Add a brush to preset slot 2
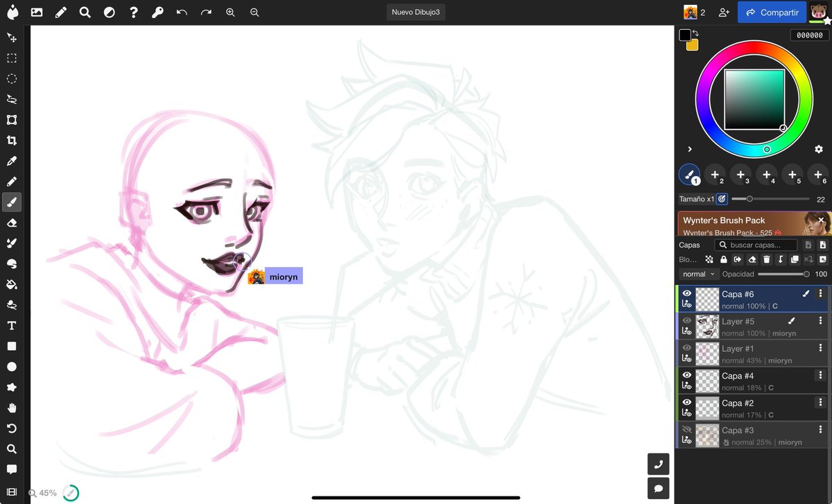 click(x=715, y=175)
